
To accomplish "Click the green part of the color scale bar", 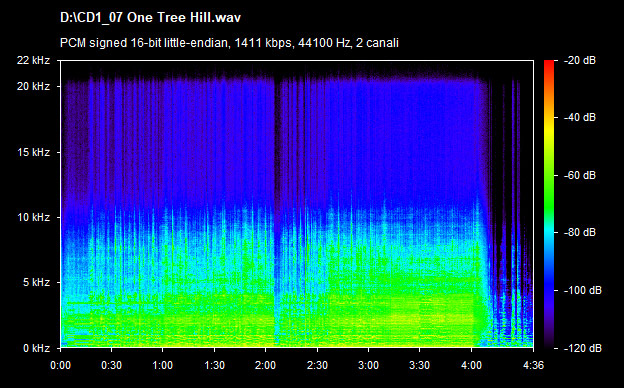I will (549, 191).
